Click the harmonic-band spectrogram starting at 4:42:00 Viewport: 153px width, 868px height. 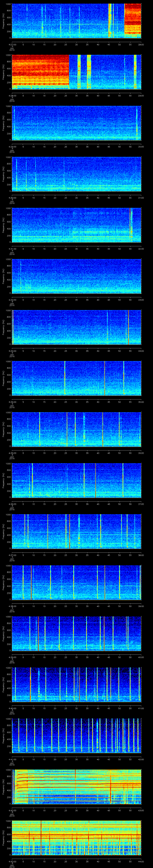point(76,786)
